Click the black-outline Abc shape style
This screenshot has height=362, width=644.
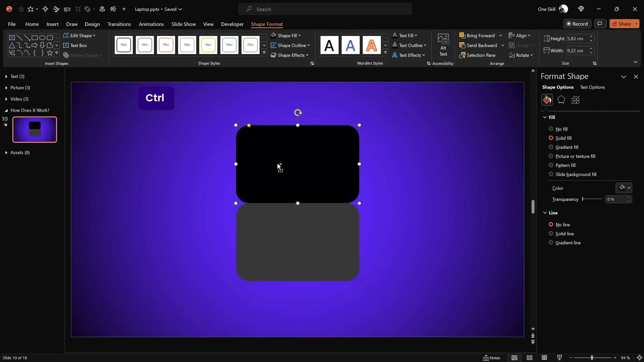tap(124, 45)
